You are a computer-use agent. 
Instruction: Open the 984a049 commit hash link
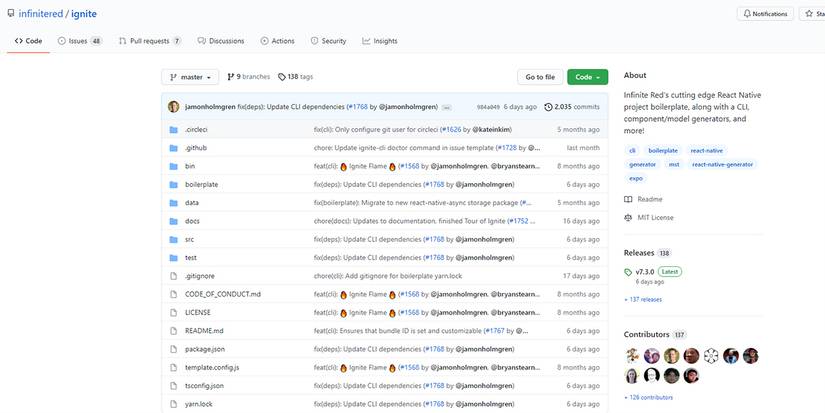coord(488,107)
